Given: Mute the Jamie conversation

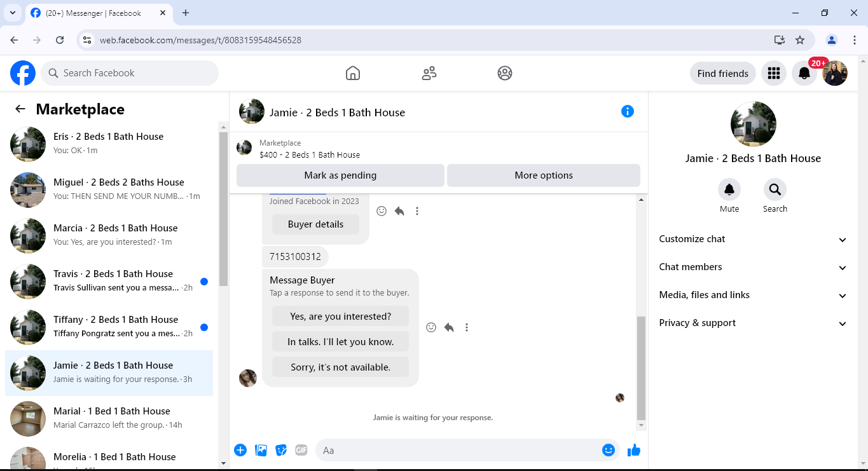Looking at the screenshot, I should [729, 189].
